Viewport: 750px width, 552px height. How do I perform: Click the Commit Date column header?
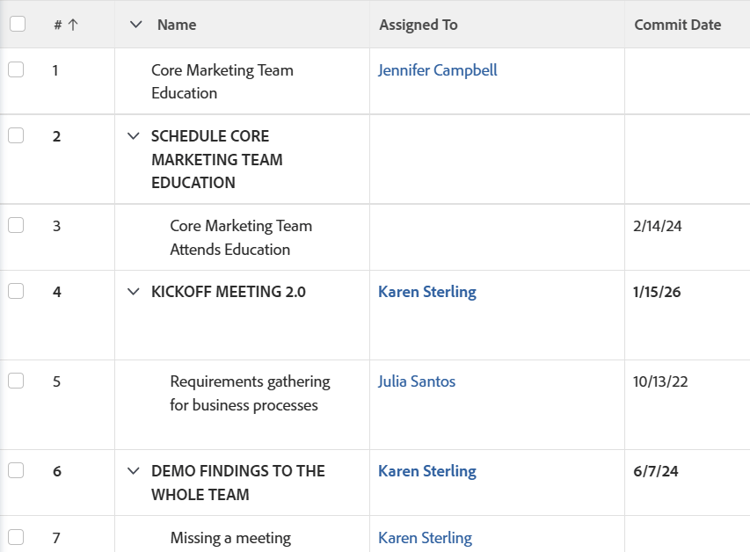[677, 25]
